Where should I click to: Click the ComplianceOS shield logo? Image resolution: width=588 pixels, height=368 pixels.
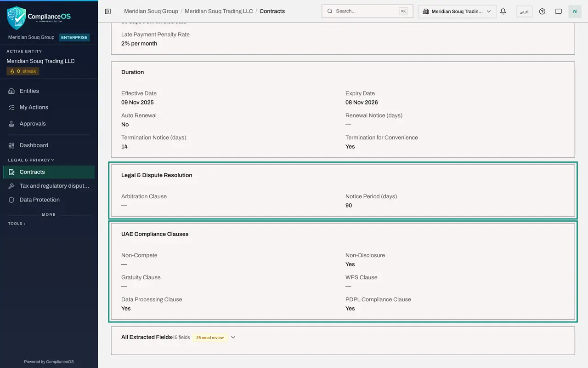pyautogui.click(x=16, y=17)
